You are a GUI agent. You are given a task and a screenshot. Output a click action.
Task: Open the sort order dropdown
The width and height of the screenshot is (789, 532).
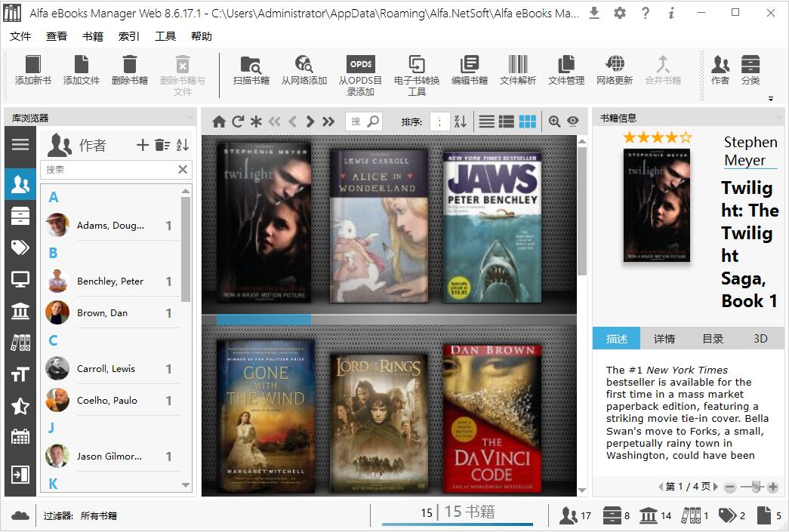tap(439, 121)
